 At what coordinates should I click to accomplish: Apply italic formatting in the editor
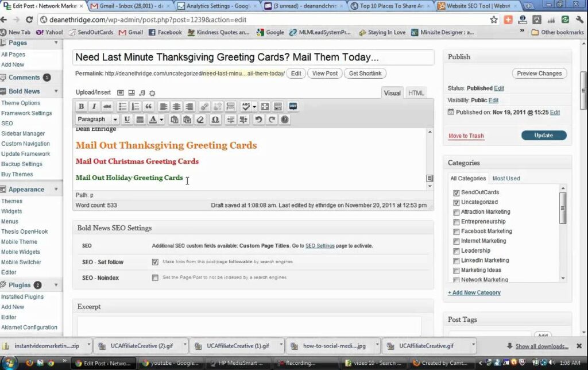pyautogui.click(x=94, y=106)
